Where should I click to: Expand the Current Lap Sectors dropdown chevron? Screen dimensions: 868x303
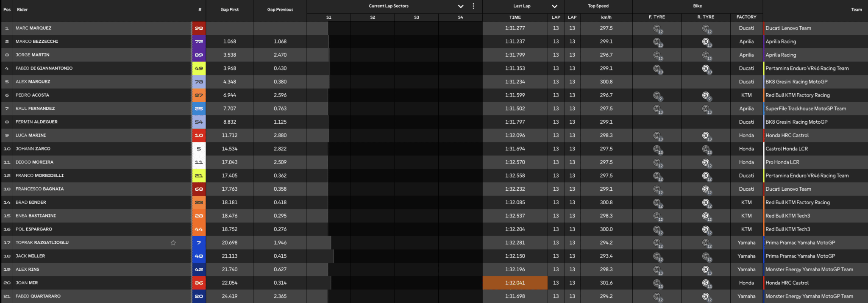(x=461, y=6)
